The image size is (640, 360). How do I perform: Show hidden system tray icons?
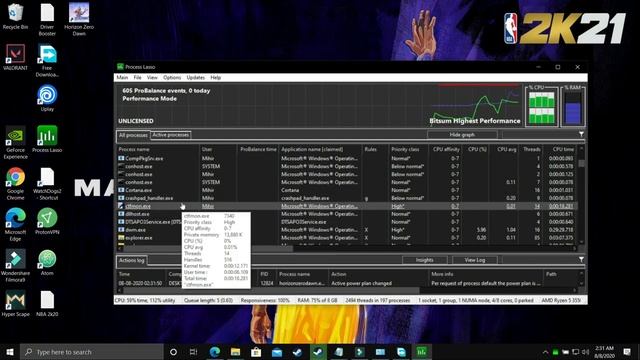(545, 351)
